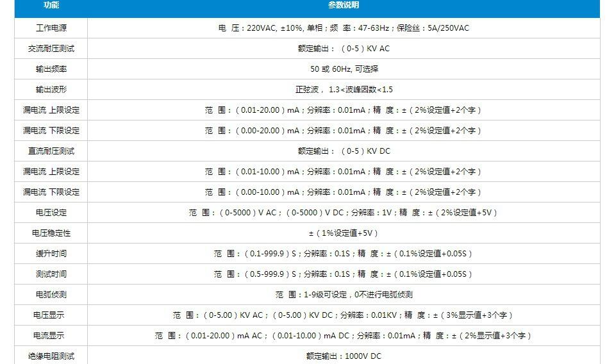
Task: Click the 正弦波 crest factor specification
Action: pos(344,90)
